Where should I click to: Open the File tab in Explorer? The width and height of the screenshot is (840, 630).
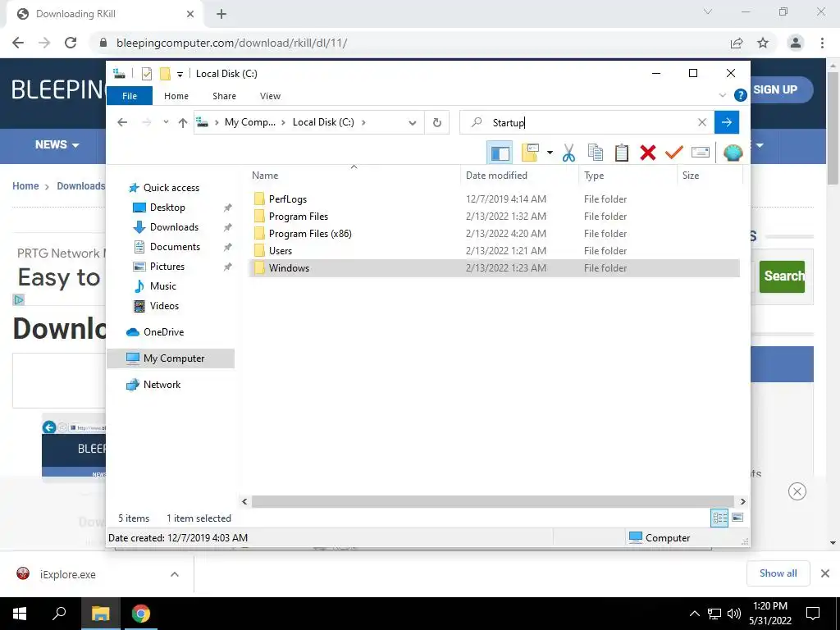coord(130,96)
